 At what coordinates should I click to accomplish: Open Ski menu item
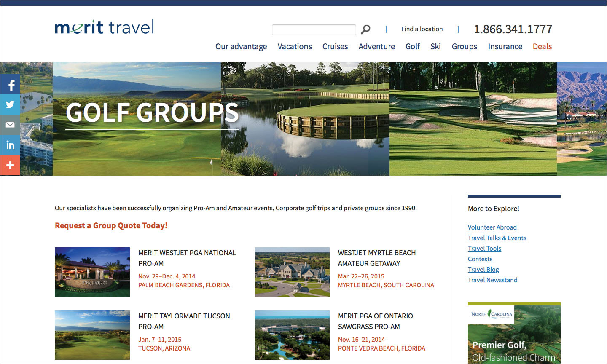coord(435,47)
